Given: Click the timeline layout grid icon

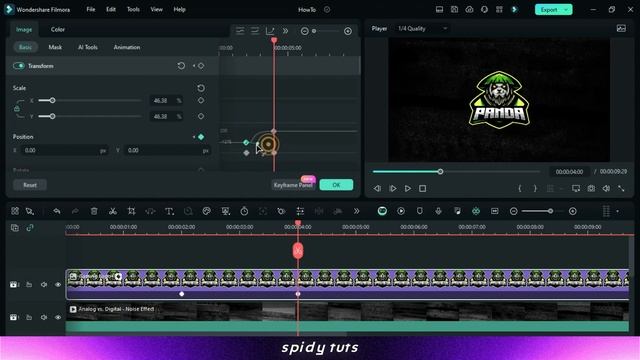Looking at the screenshot, I should coord(15,211).
